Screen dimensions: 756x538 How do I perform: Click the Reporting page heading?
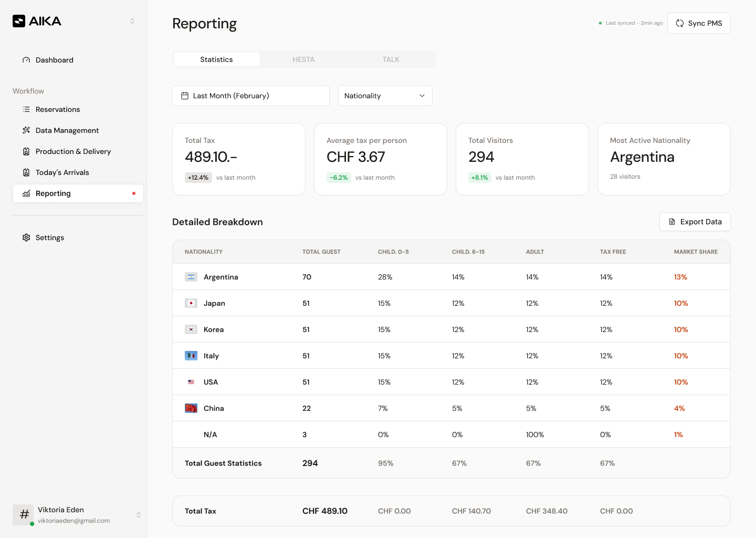point(204,24)
